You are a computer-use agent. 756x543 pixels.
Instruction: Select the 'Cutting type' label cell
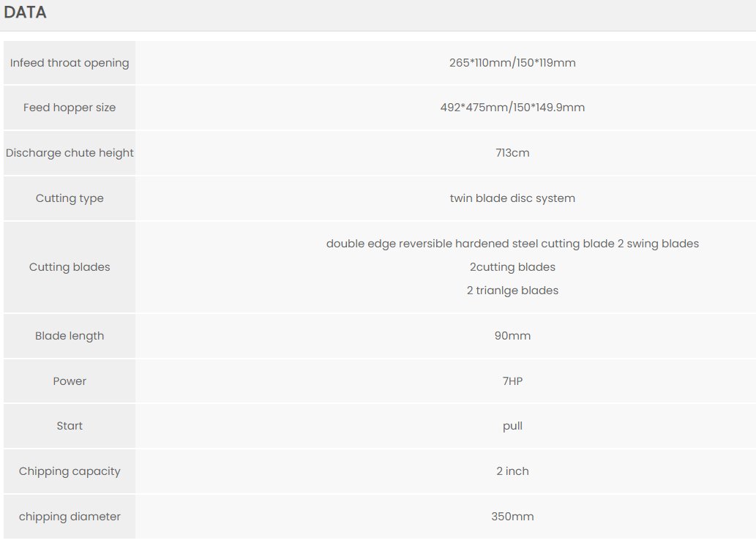pyautogui.click(x=70, y=198)
